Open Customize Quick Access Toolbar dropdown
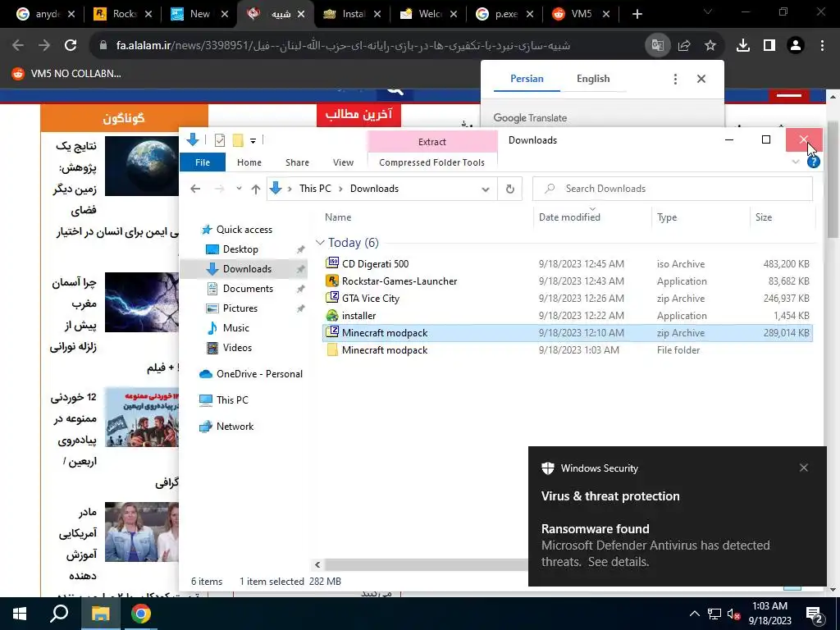This screenshot has width=840, height=630. coord(253,141)
